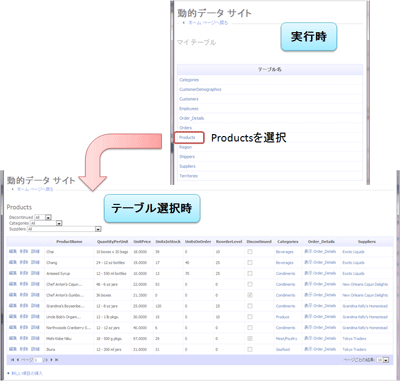Click 詳細 (details) link for Northwoods Cranberry row
This screenshot has width=400, height=381.
point(35,328)
